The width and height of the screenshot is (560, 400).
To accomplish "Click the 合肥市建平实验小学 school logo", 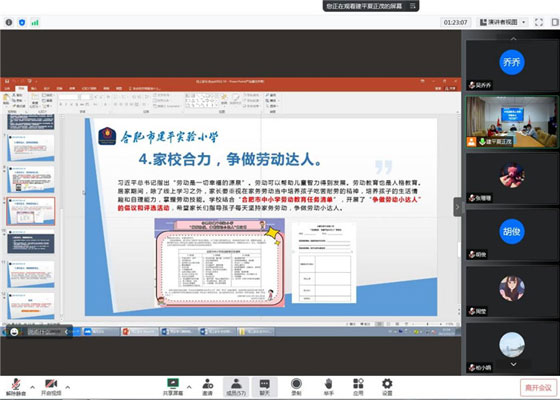I will (x=107, y=136).
